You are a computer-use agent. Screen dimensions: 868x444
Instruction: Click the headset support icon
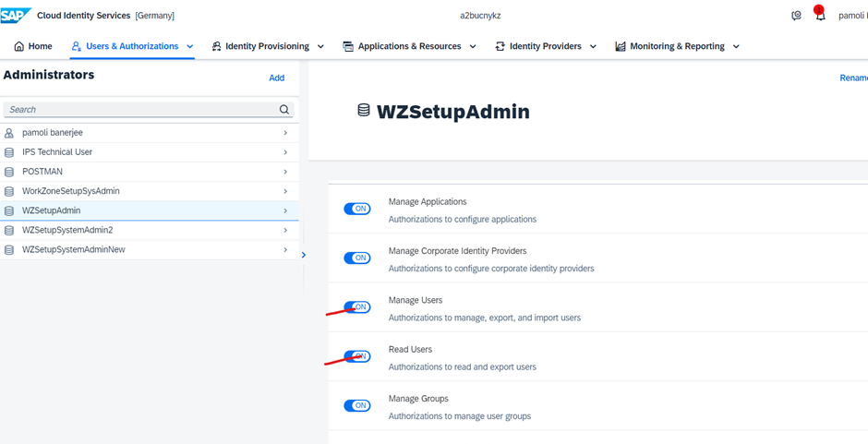pos(796,16)
